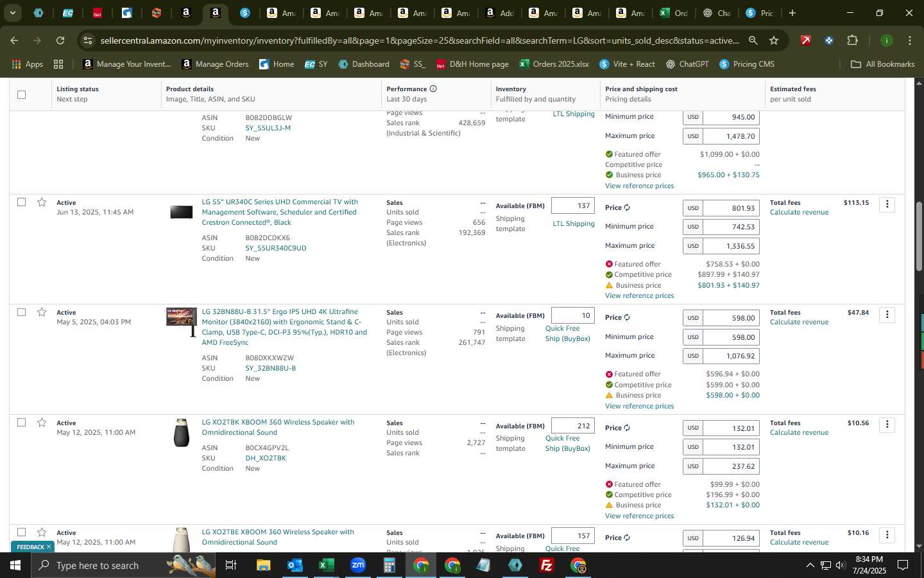Open Excel from the taskbar
Viewport: 924px width, 578px height.
click(326, 565)
